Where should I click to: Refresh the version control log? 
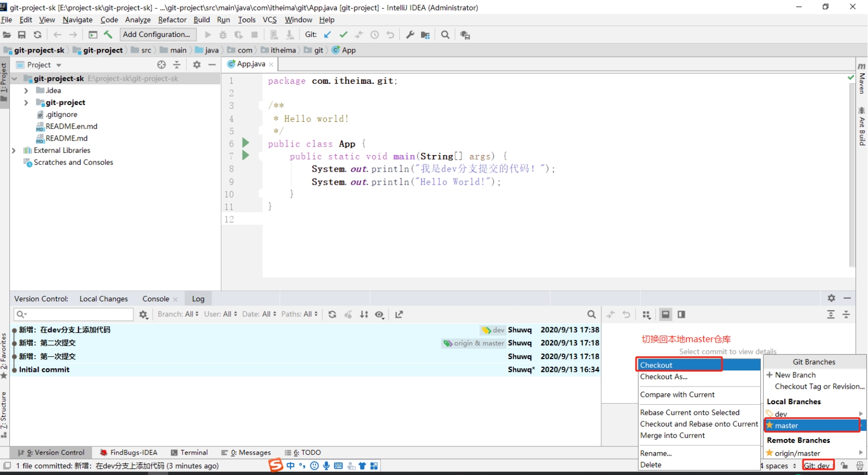click(332, 314)
